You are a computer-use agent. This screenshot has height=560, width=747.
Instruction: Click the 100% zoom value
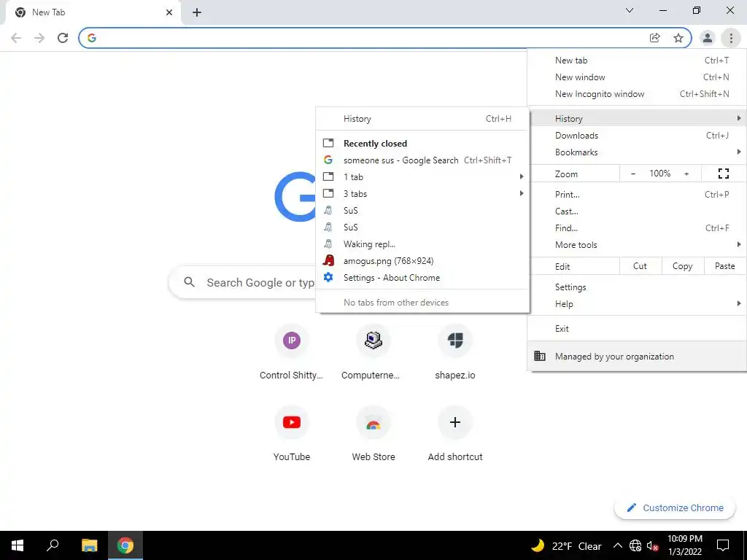click(x=659, y=174)
